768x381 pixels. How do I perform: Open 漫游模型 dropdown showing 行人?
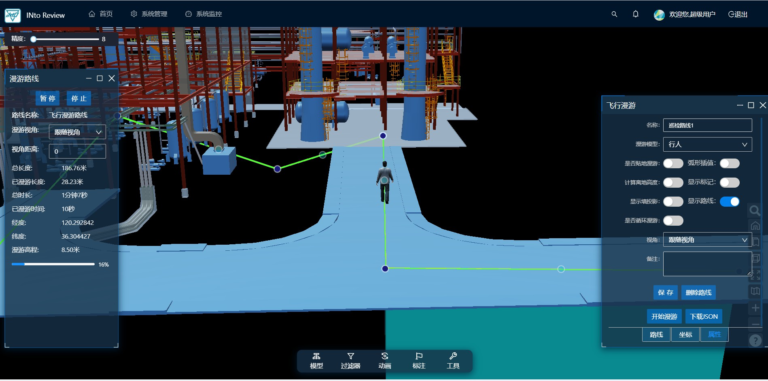tap(707, 144)
